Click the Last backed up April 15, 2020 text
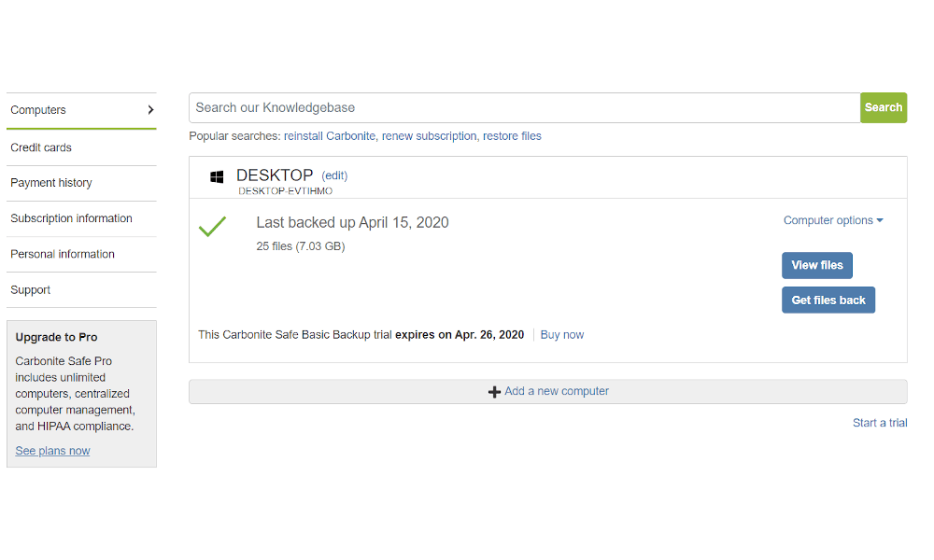934x560 pixels. [x=352, y=222]
